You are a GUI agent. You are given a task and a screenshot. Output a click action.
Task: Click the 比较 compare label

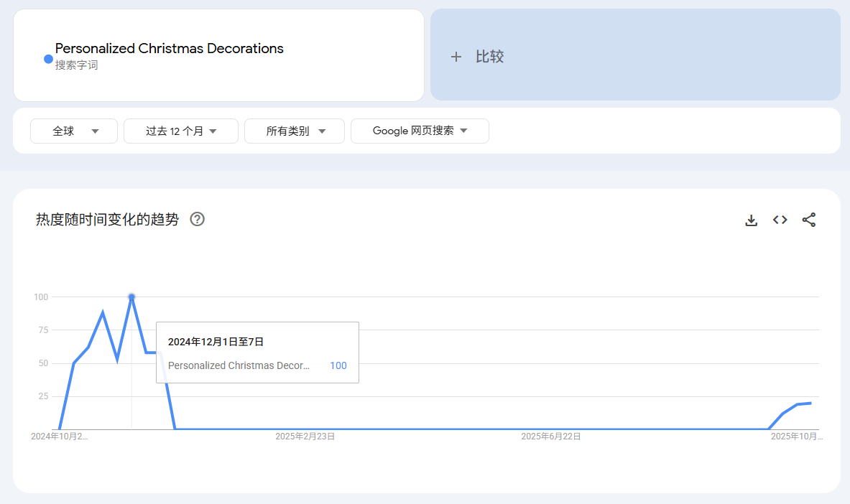pos(489,57)
